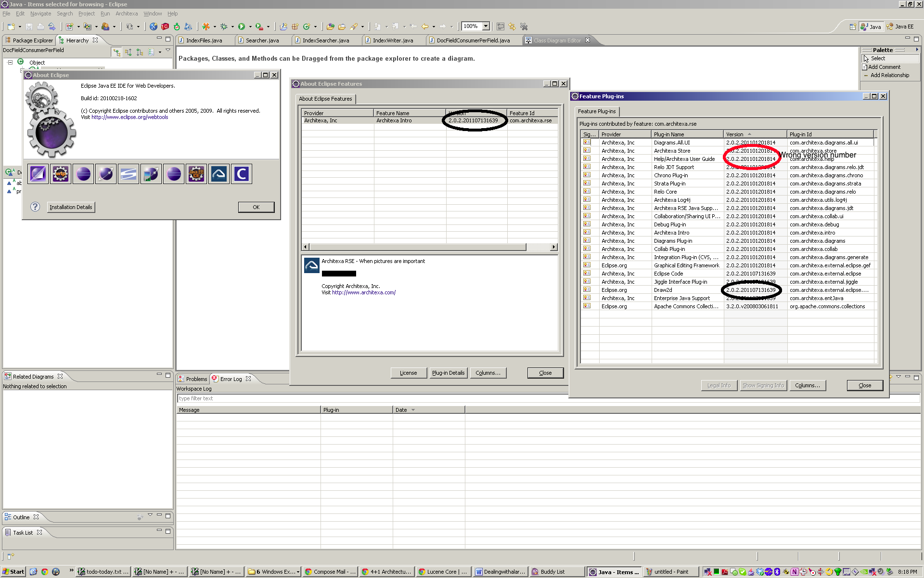Click the Plug-in Details button
The height and width of the screenshot is (578, 924).
tap(448, 373)
